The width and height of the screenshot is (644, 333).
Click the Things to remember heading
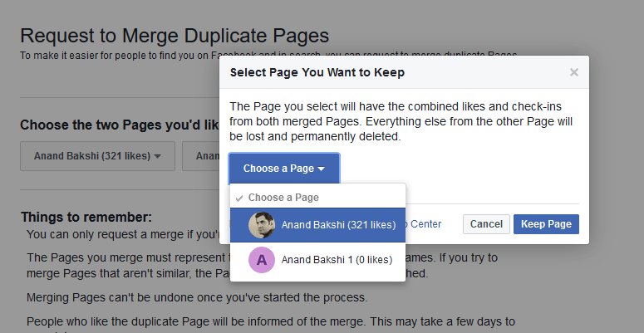pyautogui.click(x=86, y=217)
